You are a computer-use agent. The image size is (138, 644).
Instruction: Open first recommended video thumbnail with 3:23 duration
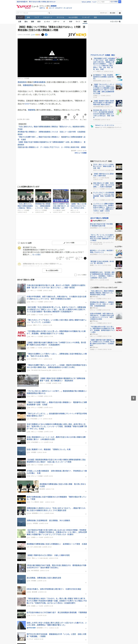[x=26, y=196]
